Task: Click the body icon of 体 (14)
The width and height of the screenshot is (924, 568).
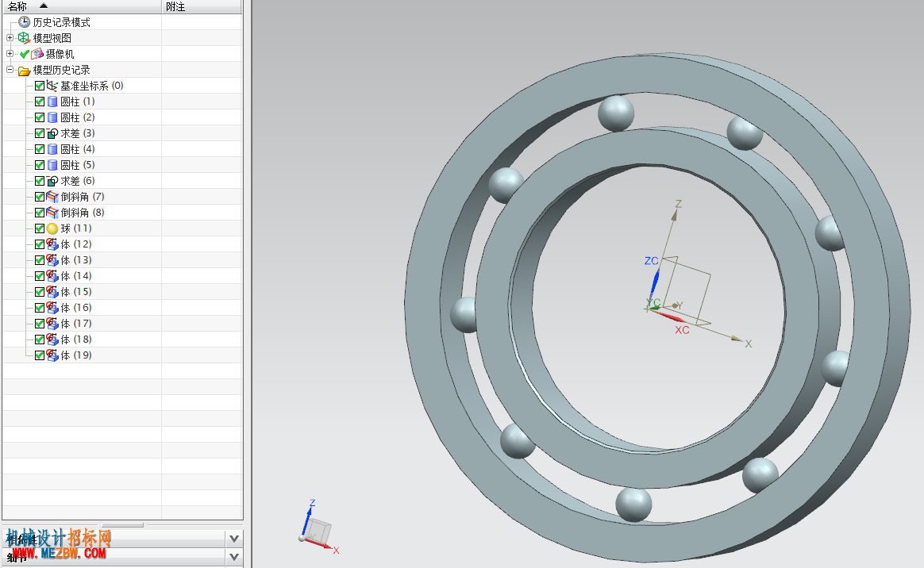Action: [x=52, y=276]
